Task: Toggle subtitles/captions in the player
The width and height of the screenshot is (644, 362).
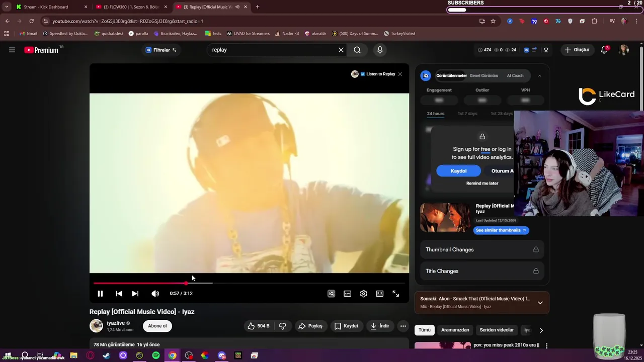Action: [347, 294]
